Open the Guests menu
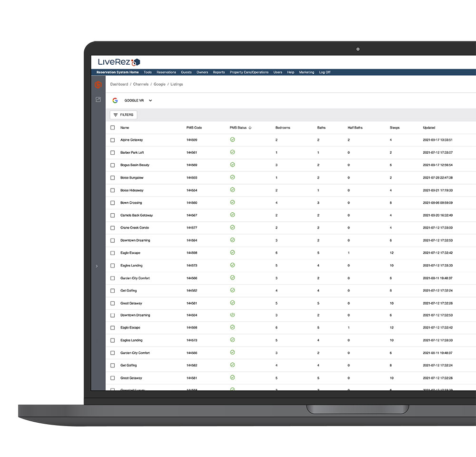Screen dimensions: 476x457 pyautogui.click(x=186, y=72)
